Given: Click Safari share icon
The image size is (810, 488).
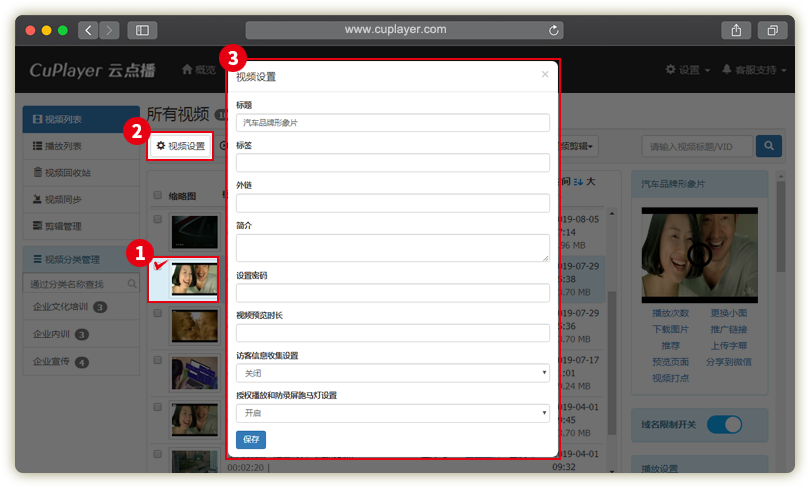Looking at the screenshot, I should [x=736, y=30].
